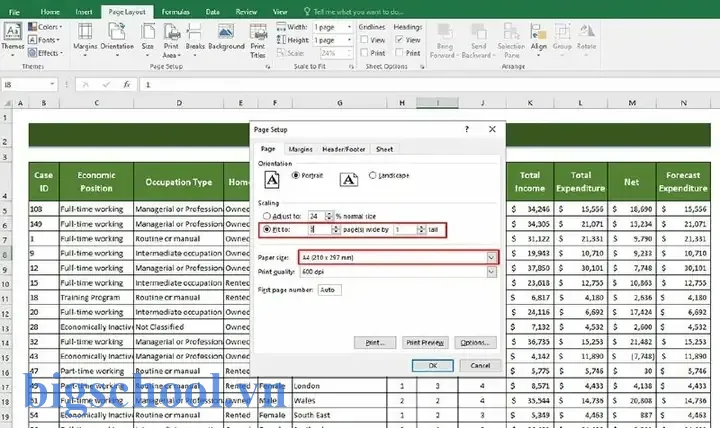Toggle Gridlines View checkbox

(364, 40)
